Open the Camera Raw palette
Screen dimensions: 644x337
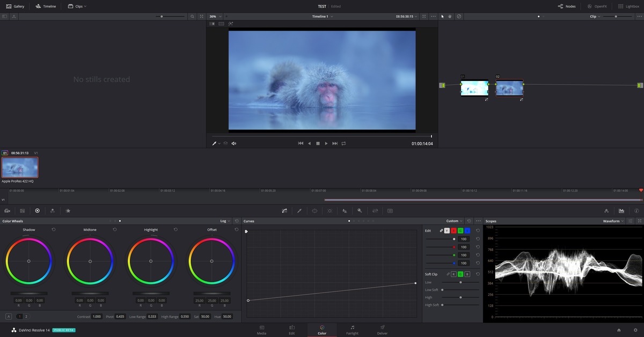coord(8,211)
